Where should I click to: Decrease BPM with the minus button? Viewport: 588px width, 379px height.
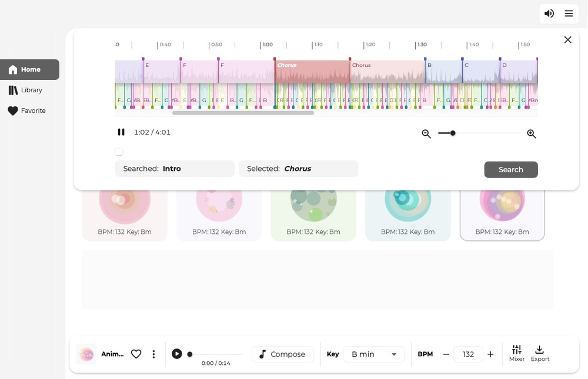click(x=446, y=354)
